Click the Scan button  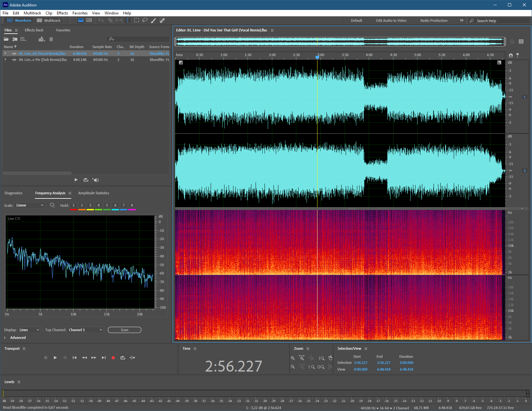(x=124, y=330)
